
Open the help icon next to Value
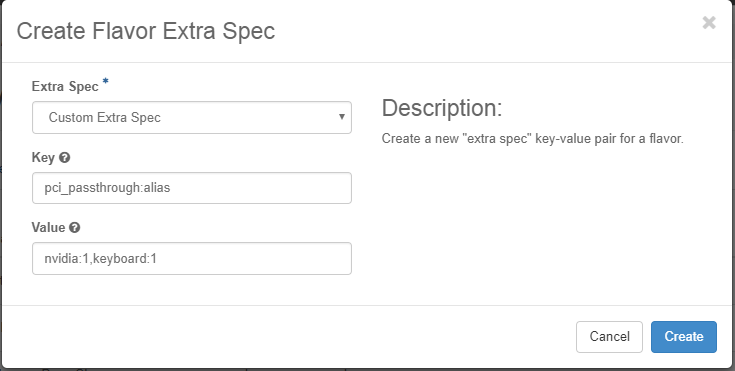[75, 228]
